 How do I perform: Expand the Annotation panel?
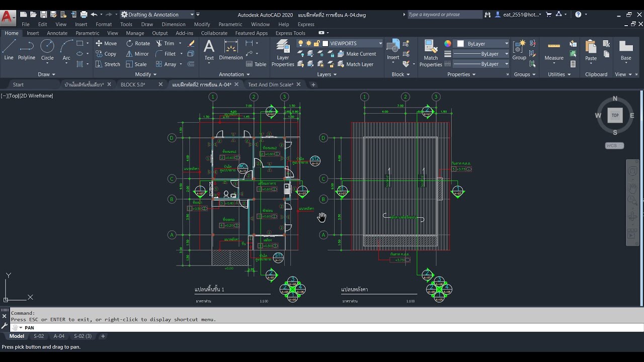[234, 74]
